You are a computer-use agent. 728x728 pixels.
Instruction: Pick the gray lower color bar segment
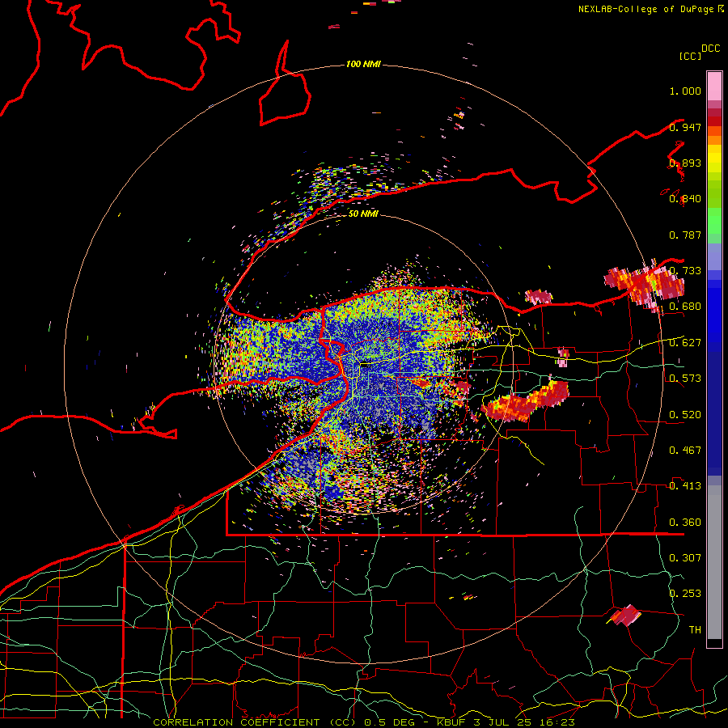[714, 562]
